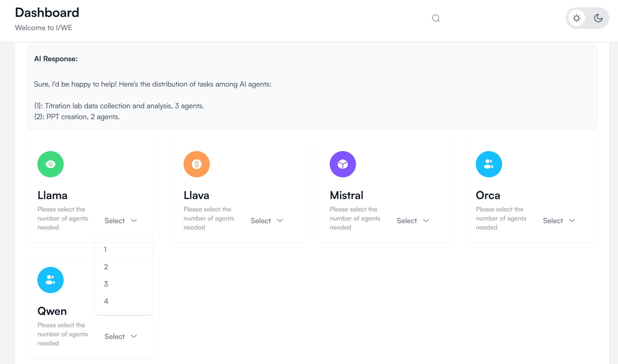Choose 2 from the Llama dropdown list
The image size is (618, 364).
[106, 267]
